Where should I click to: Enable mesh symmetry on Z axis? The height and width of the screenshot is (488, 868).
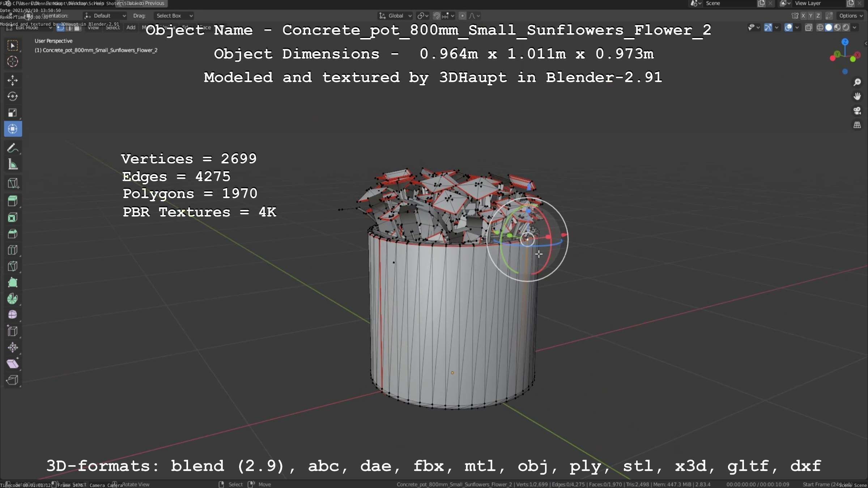[x=818, y=16]
